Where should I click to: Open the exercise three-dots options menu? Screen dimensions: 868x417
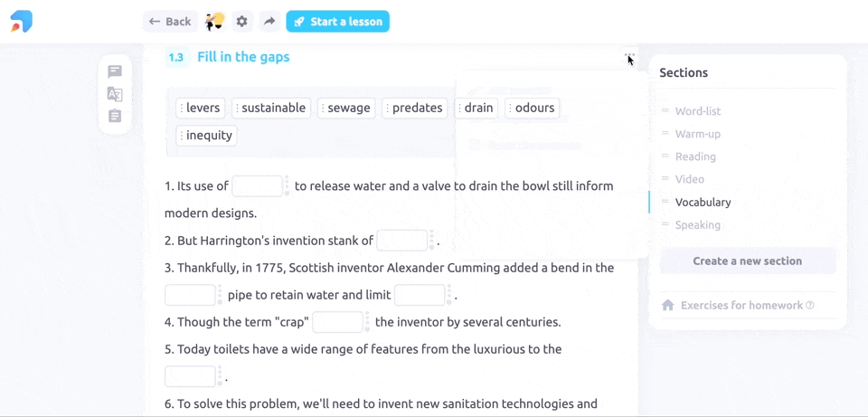pos(629,58)
